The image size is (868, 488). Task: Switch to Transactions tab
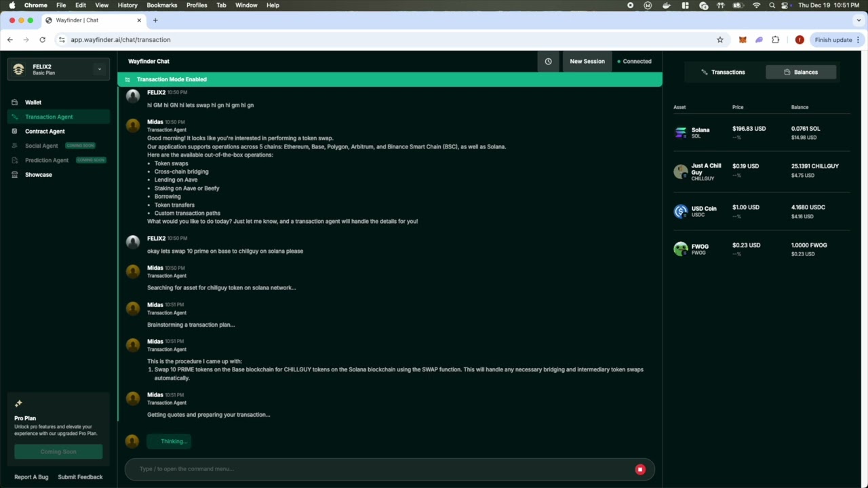pyautogui.click(x=723, y=72)
